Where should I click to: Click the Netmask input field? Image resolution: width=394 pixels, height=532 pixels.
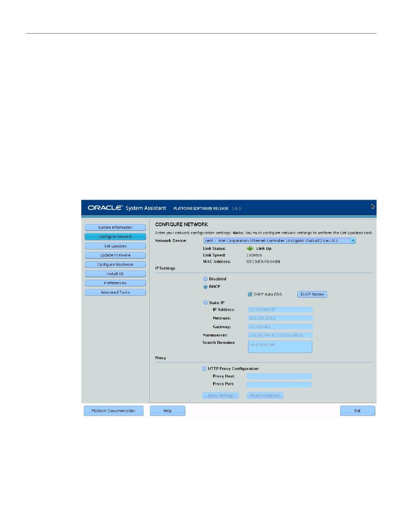coord(280,318)
